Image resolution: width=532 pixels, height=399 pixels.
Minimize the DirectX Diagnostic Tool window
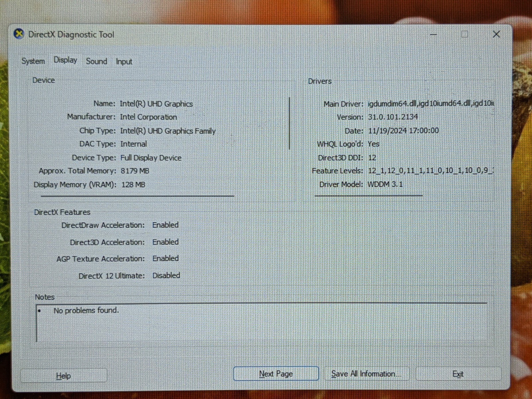coord(433,34)
